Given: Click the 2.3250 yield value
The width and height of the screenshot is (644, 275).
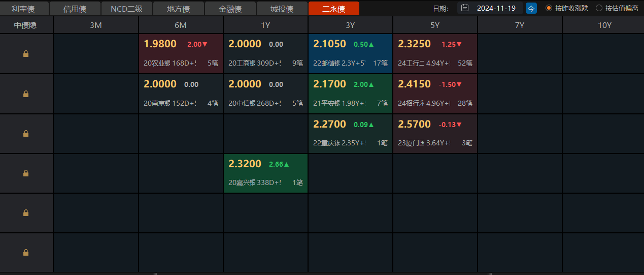Looking at the screenshot, I should coord(415,44).
